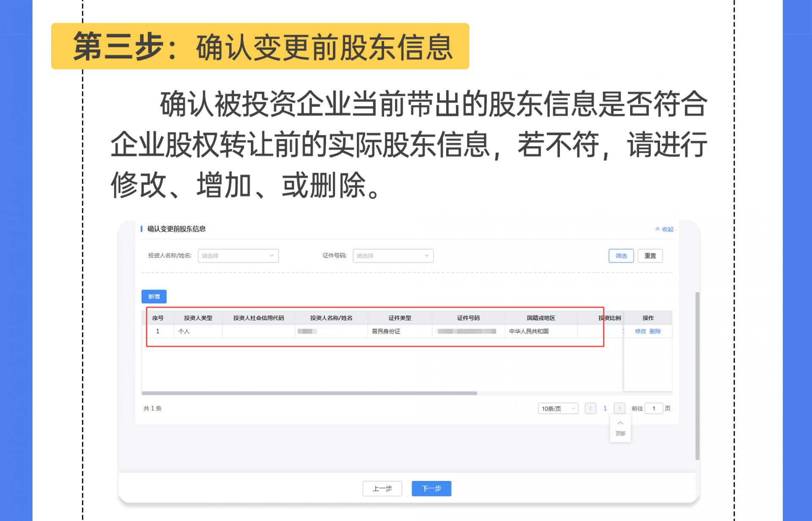812x521 pixels.
Task: Click the 新增 add button
Action: click(154, 296)
